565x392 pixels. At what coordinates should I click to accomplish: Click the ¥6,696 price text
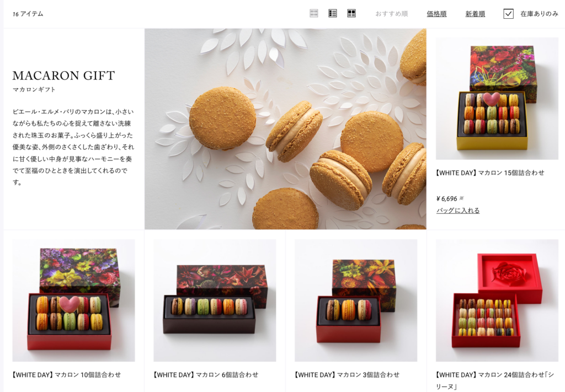click(446, 198)
